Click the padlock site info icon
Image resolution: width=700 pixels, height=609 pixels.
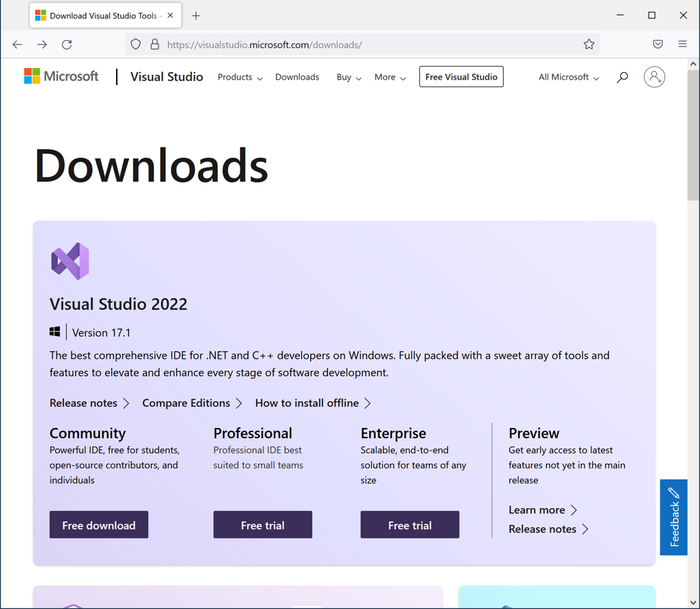click(x=155, y=44)
